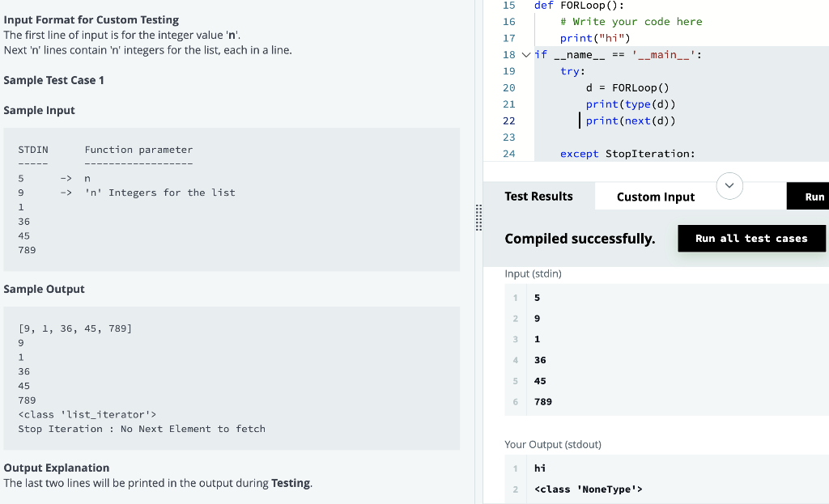Screen dimensions: 829x504
Task: Click line number 1 in the stdin panel
Action: click(x=516, y=298)
